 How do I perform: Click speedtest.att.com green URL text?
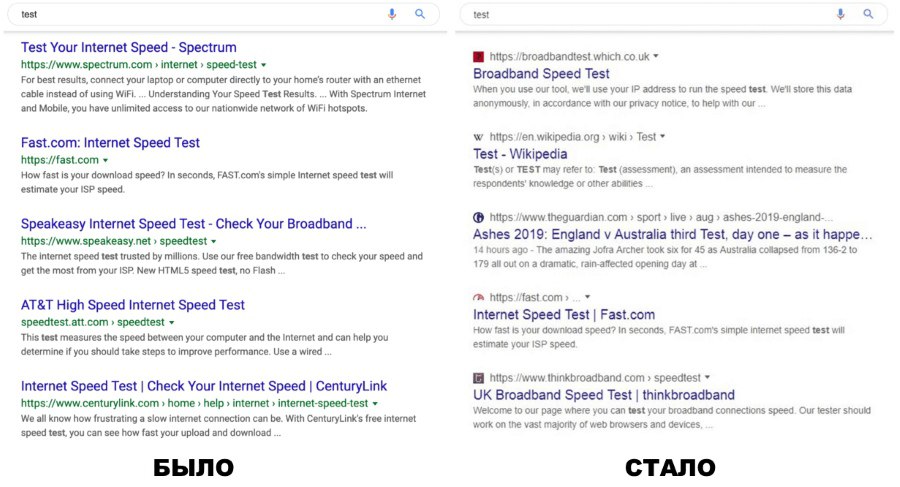64,323
